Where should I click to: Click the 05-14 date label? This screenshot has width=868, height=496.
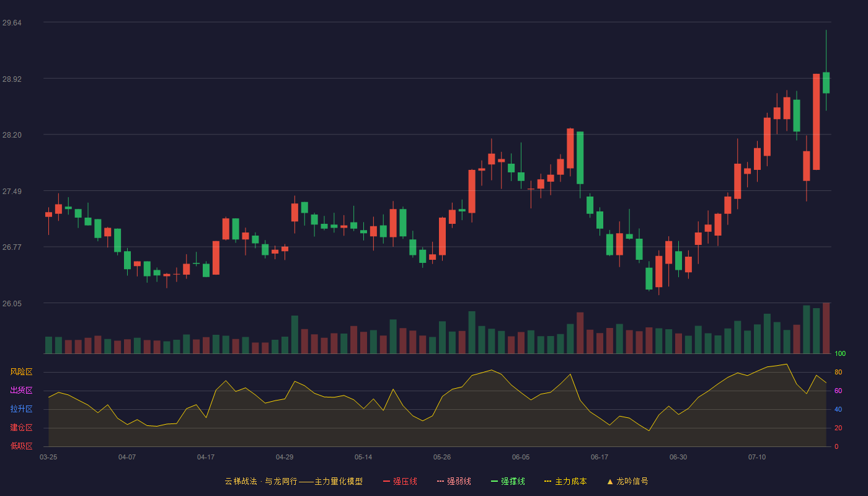tap(363, 457)
